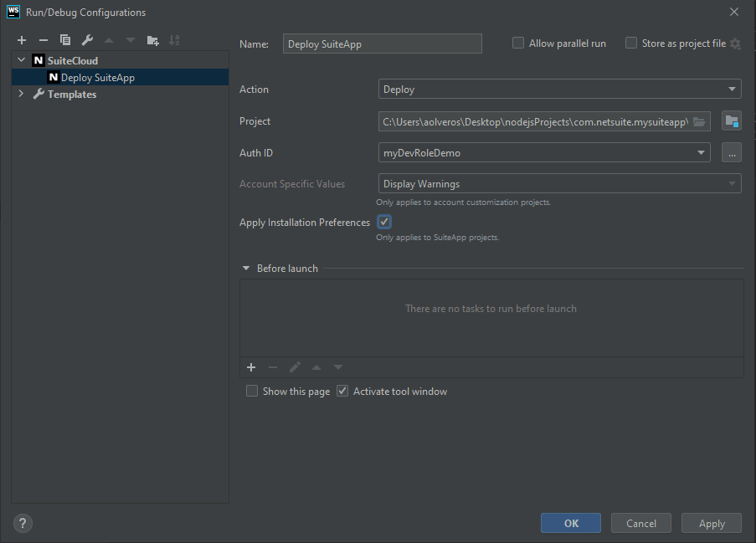Click the WebStorm logo in the title bar
Screen dimensions: 756x543
(x=13, y=12)
